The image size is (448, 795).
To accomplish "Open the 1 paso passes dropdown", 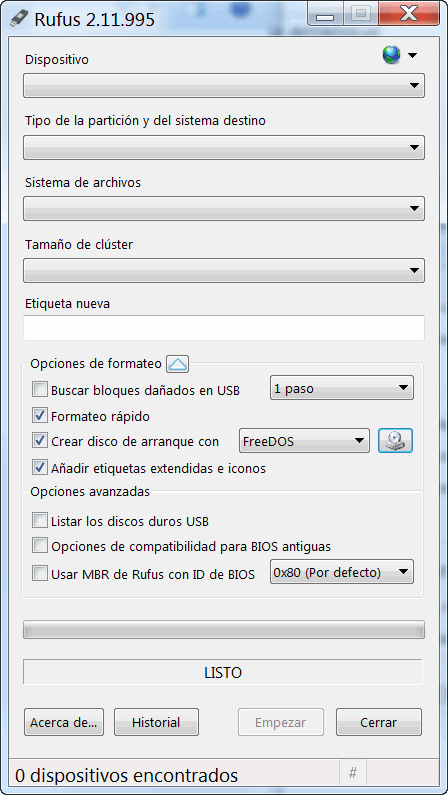I will click(342, 388).
